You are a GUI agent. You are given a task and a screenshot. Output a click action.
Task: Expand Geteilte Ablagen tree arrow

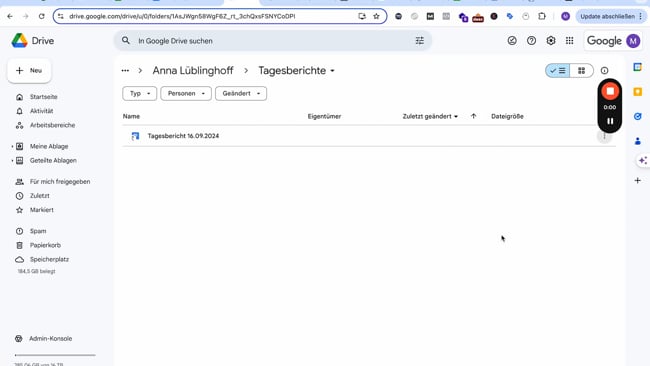click(x=12, y=160)
